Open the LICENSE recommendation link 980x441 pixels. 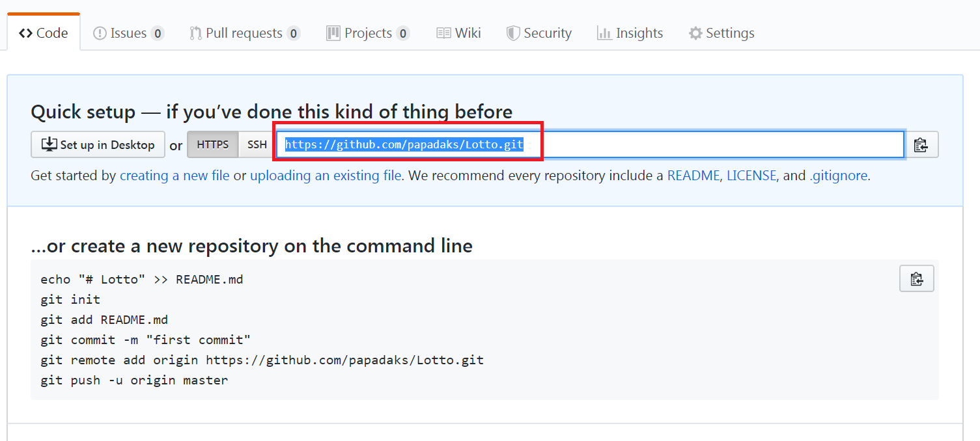751,176
